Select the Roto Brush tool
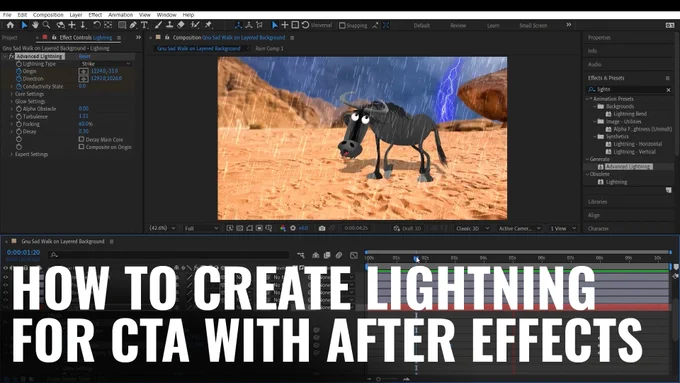 (x=196, y=25)
